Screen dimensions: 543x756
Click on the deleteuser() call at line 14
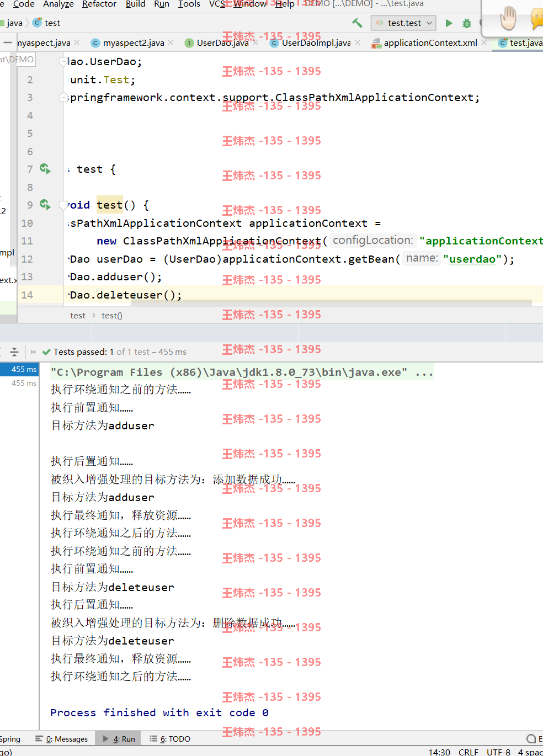click(x=139, y=295)
